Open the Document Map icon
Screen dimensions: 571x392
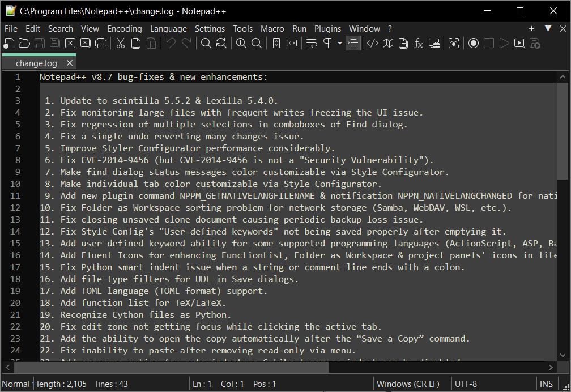388,43
